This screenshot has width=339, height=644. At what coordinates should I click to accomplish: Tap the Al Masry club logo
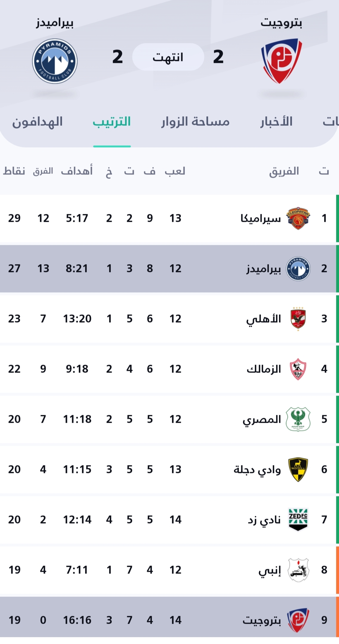coord(298,419)
